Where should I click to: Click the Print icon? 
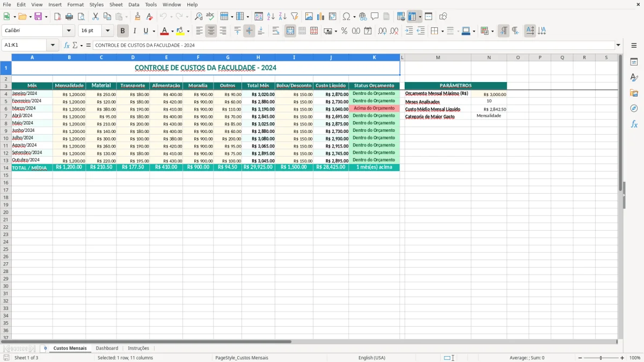69,17
